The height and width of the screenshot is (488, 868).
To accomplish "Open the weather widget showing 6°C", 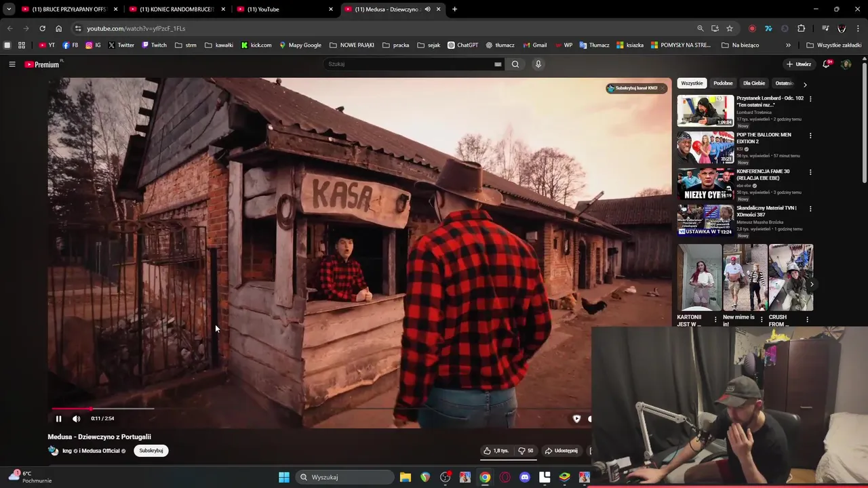I will (31, 477).
